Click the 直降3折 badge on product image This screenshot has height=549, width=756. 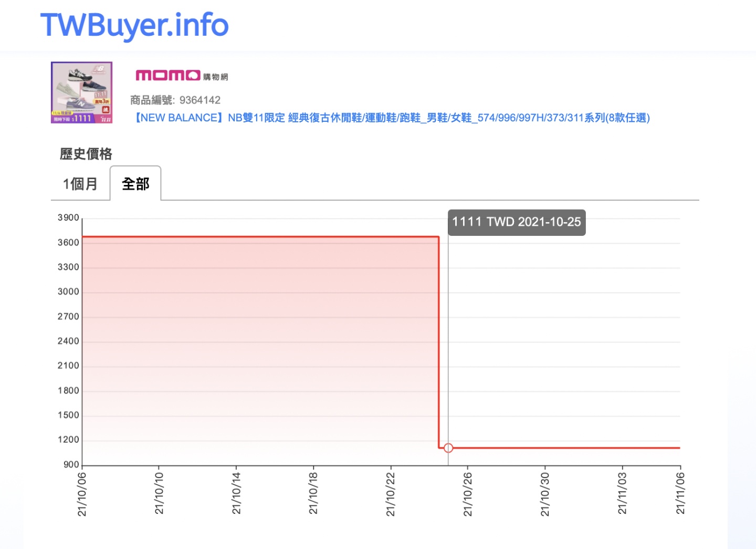102,101
